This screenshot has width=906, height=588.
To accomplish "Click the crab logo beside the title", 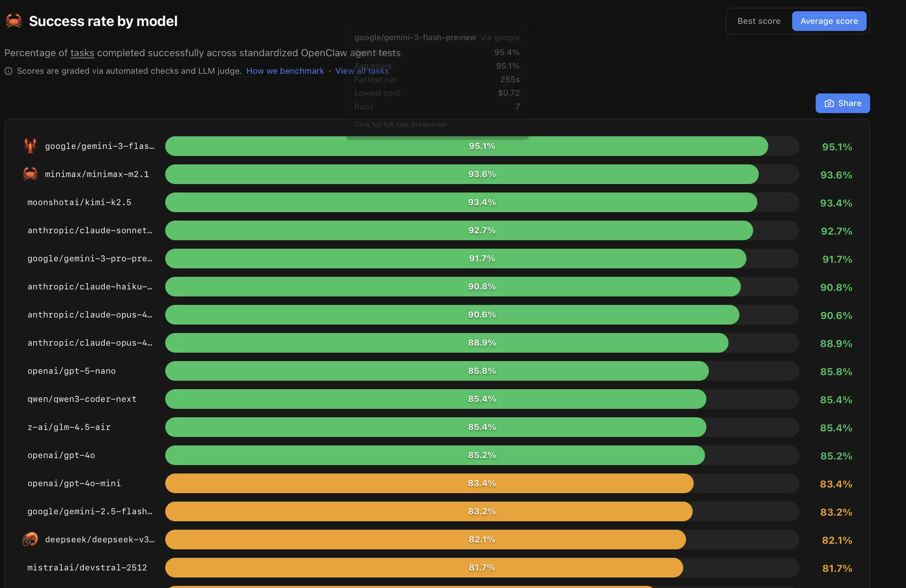I will click(x=14, y=21).
